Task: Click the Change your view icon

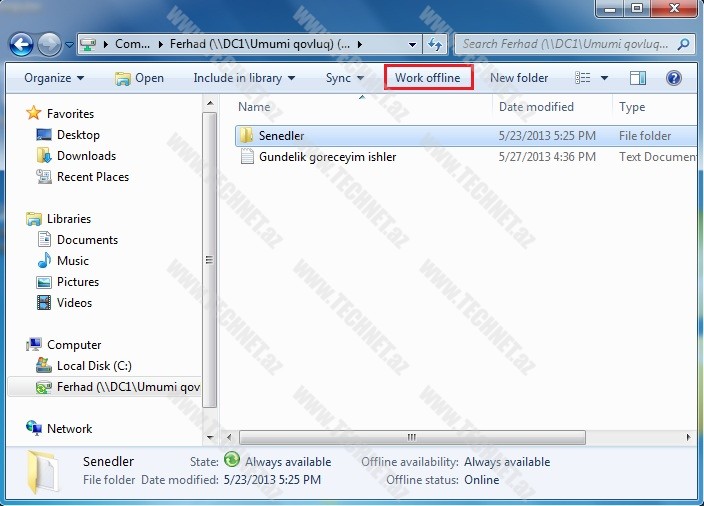Action: [x=583, y=78]
